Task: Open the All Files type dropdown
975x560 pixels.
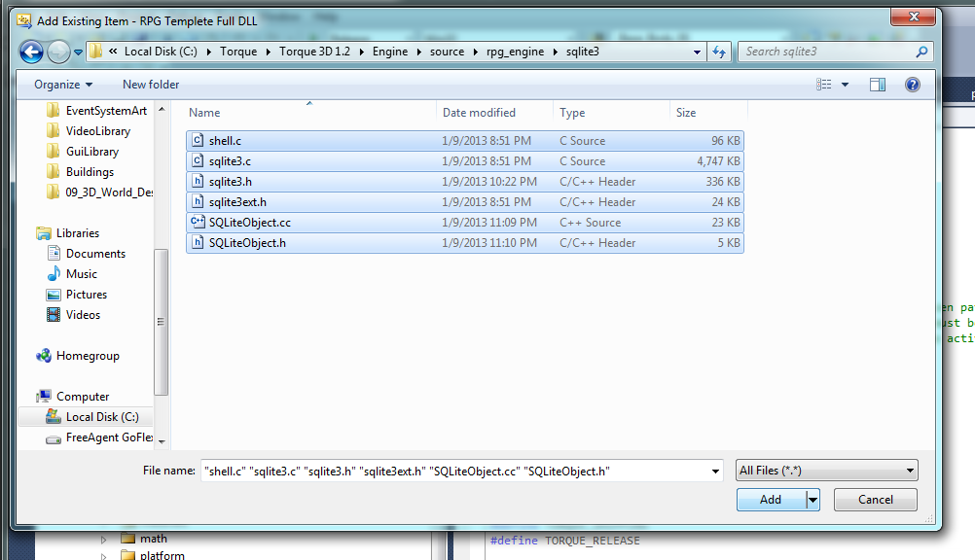Action: coord(827,471)
